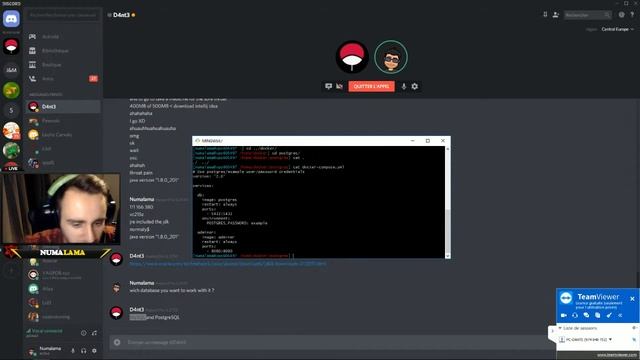Click the red Quitter l'appel button
This screenshot has height=360, width=640.
pyautogui.click(x=371, y=86)
